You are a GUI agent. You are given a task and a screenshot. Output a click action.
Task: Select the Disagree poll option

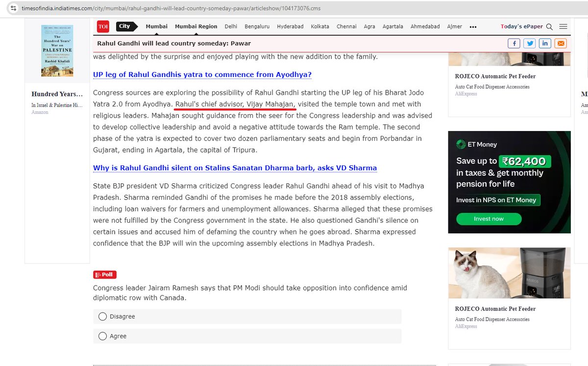click(247, 316)
